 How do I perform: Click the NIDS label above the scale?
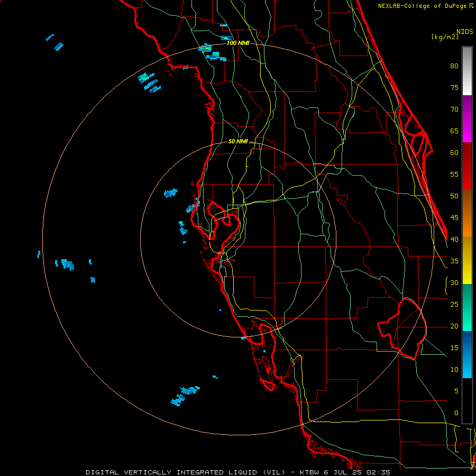464,32
